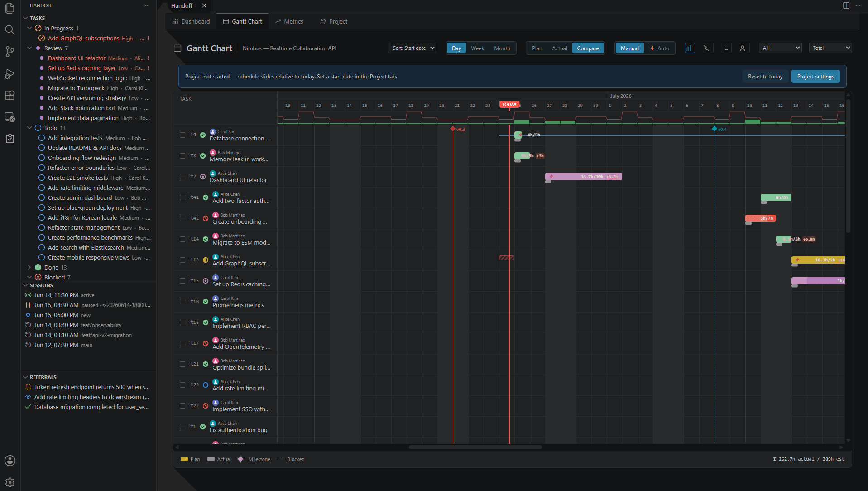Collapse the Review group
The width and height of the screenshot is (868, 491).
[30, 48]
